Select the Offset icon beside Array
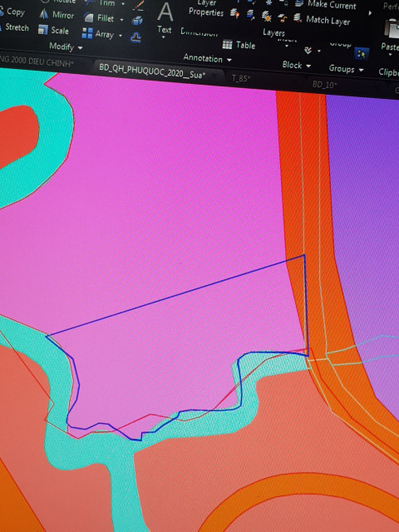399x532 pixels. 135,37
